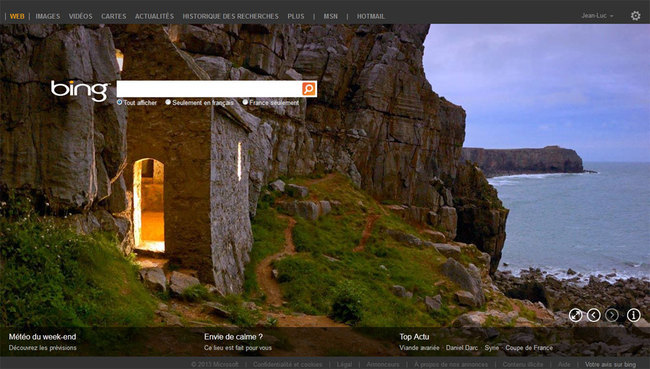Screen dimensions: 650x369
Task: Switch to the ACTUALITÉS section
Action: pos(154,16)
